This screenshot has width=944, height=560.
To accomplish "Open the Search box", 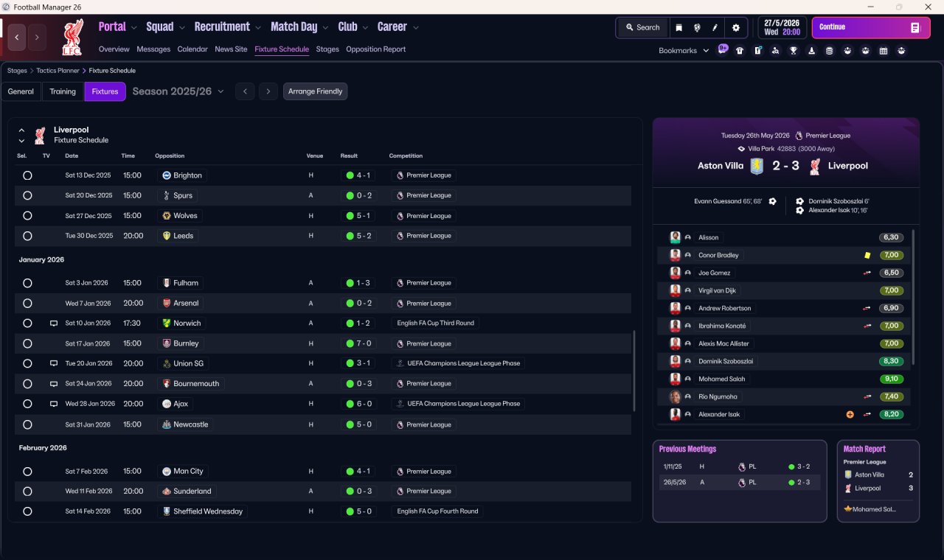I will [x=642, y=27].
